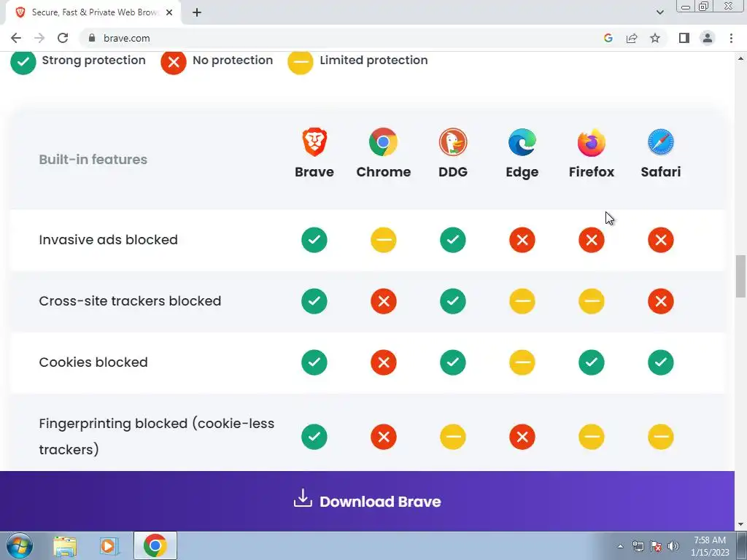The width and height of the screenshot is (747, 560).
Task: Open the Chrome profile avatar
Action: tap(708, 38)
